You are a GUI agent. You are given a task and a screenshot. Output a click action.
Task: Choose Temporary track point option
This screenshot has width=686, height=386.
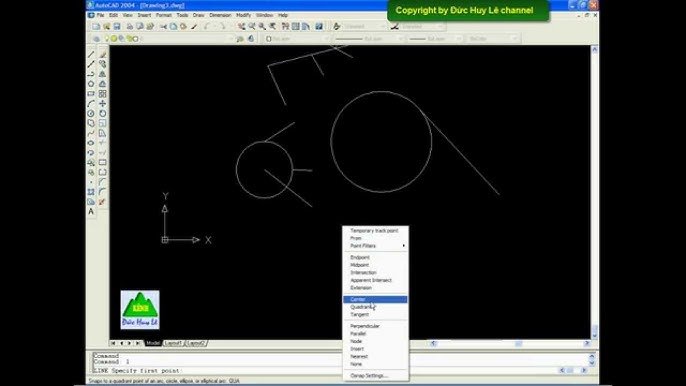375,231
